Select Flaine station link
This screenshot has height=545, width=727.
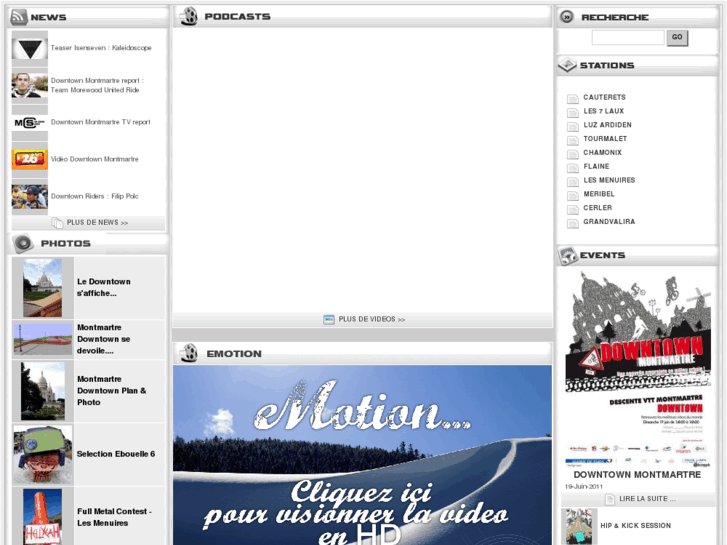coord(596,166)
